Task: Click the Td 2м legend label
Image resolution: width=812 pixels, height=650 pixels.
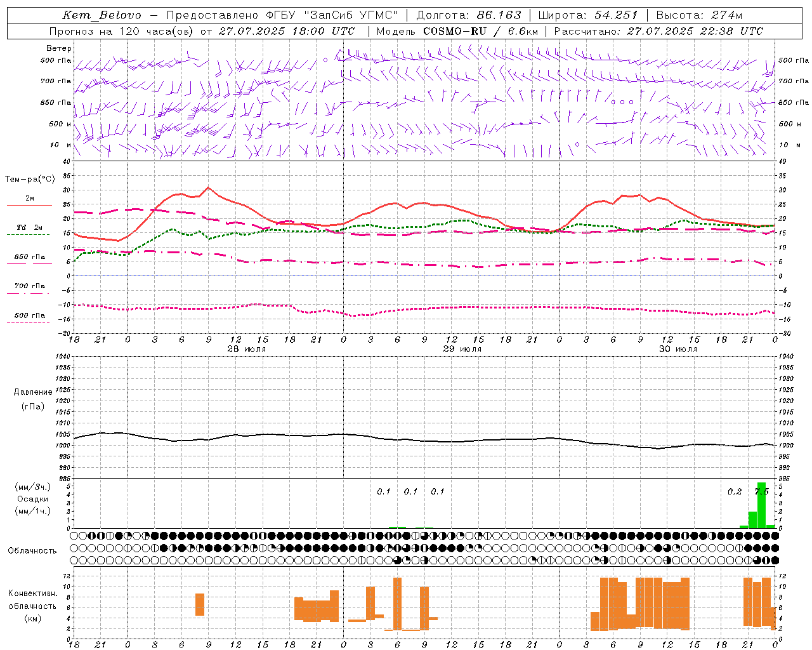Action: point(30,227)
